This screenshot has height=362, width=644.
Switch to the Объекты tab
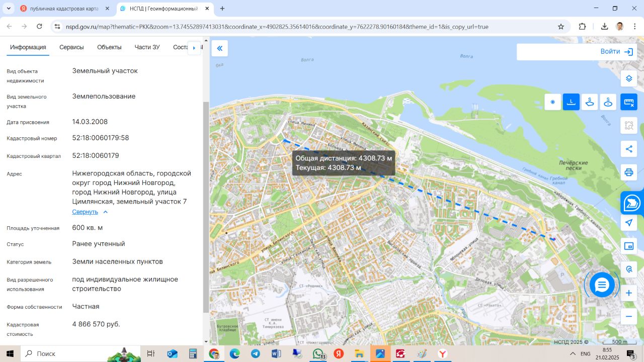point(109,47)
